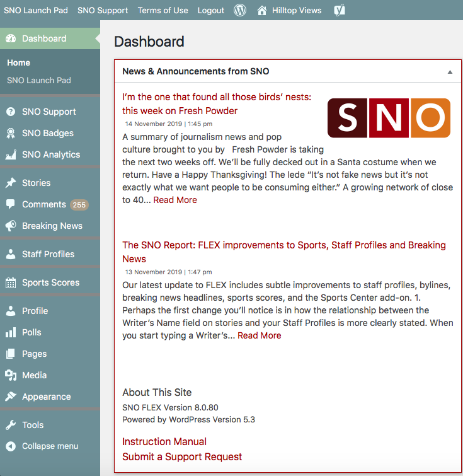Click the WordPress logo icon in top bar

click(240, 10)
